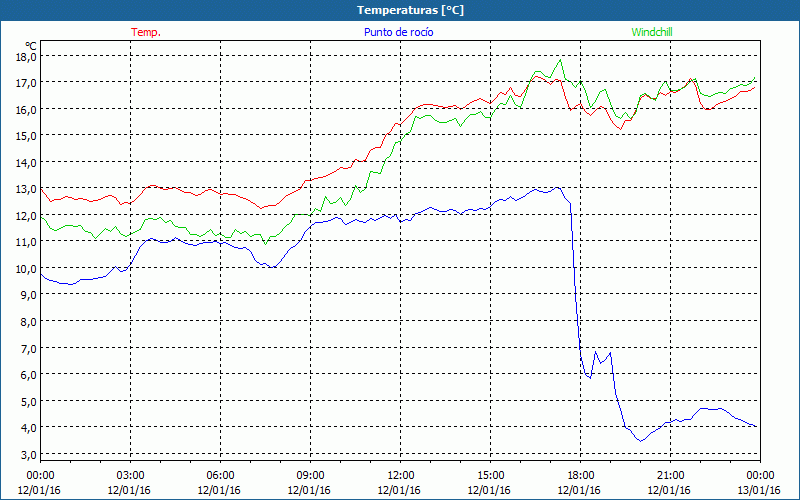Click the Temperaturas [°C] chart title
Viewport: 800px width, 500px height.
point(410,10)
